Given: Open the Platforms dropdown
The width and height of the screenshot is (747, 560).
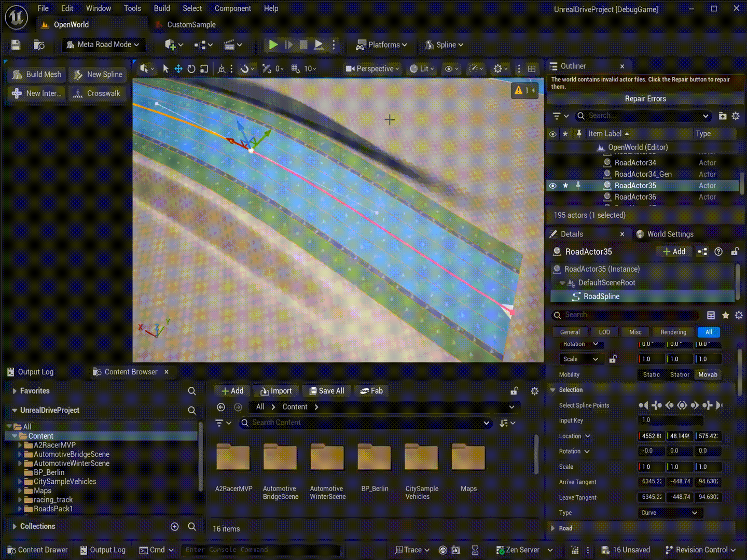Looking at the screenshot, I should coord(381,45).
